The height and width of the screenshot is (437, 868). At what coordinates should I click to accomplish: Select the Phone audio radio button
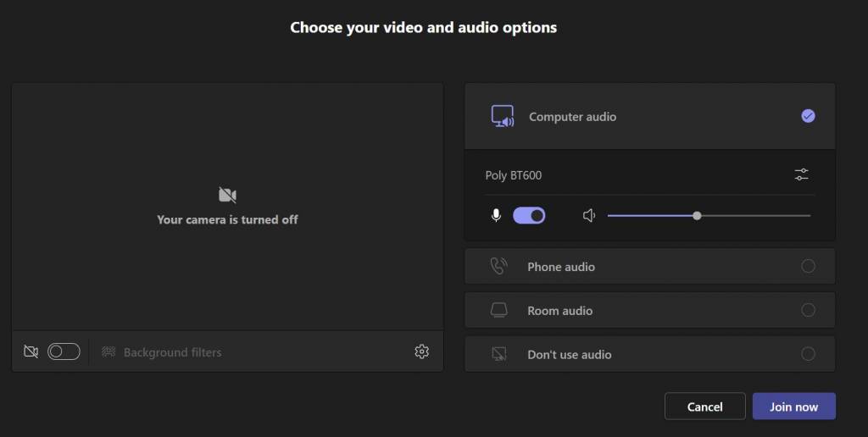coord(808,267)
